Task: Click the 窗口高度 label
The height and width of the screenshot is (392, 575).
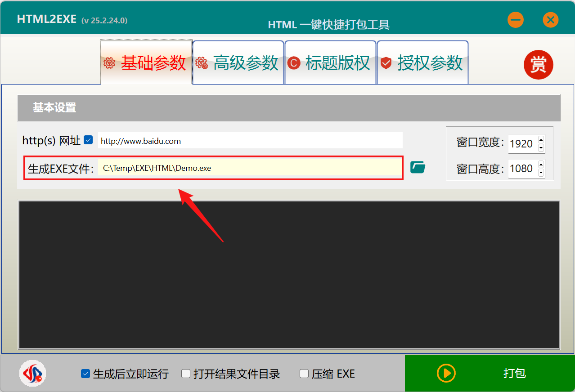Action: click(x=481, y=169)
